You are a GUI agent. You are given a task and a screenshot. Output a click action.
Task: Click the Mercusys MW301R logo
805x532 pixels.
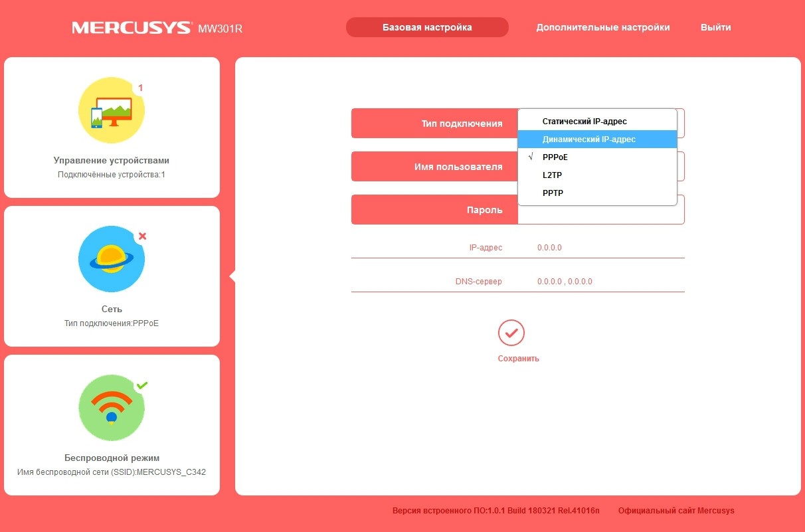tap(157, 28)
